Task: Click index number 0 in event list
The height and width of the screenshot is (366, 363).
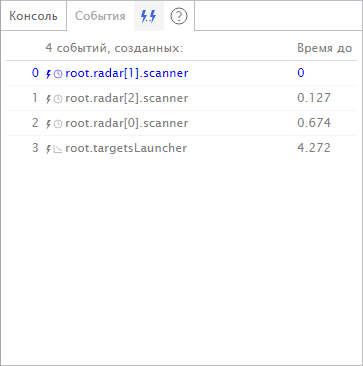Action: 35,73
